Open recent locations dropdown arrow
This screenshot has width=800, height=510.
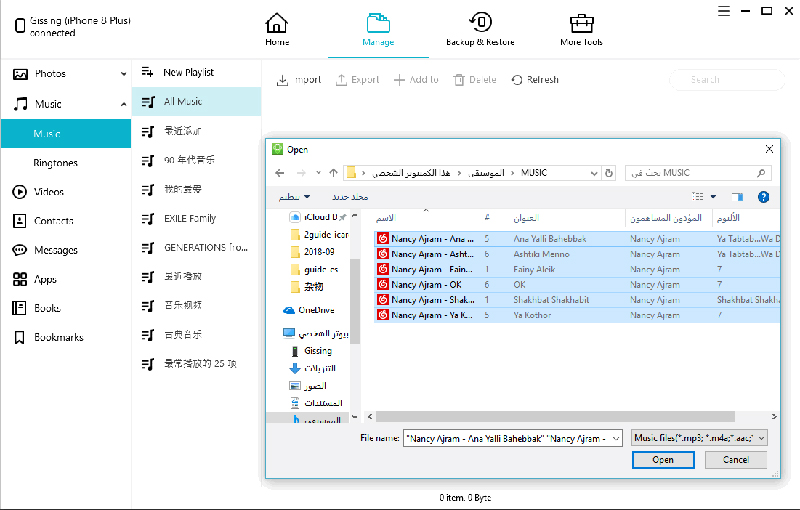click(318, 173)
